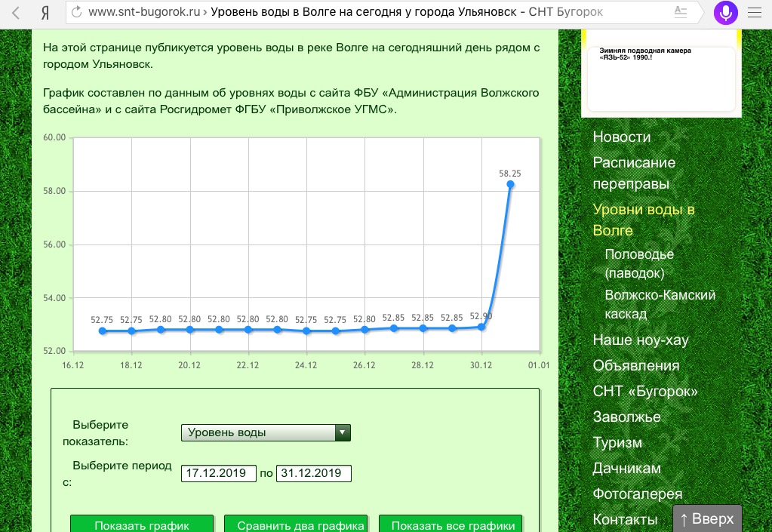This screenshot has height=532, width=772.
Task: Jump to top with '↑ Вверх' button
Action: 707,518
